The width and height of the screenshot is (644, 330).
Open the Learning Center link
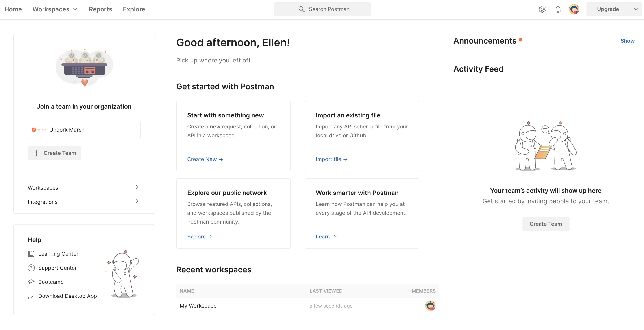click(58, 254)
